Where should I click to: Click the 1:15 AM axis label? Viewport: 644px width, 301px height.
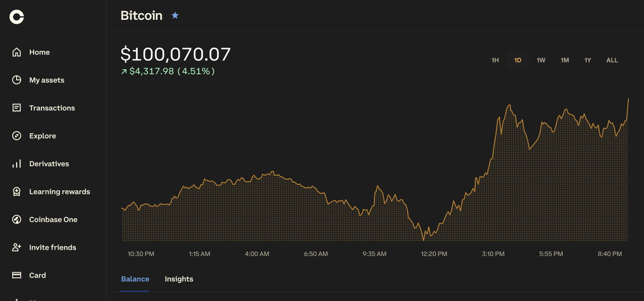point(200,254)
